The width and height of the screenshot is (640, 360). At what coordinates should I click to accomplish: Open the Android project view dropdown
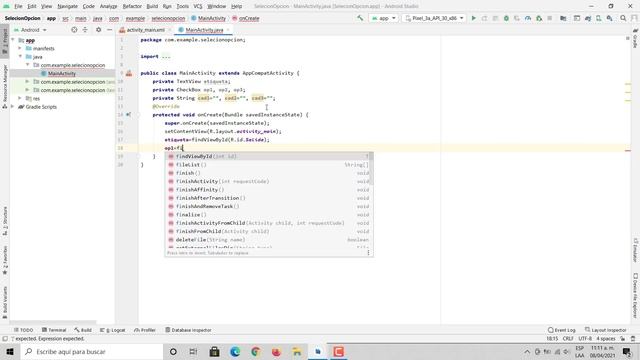coord(31,30)
